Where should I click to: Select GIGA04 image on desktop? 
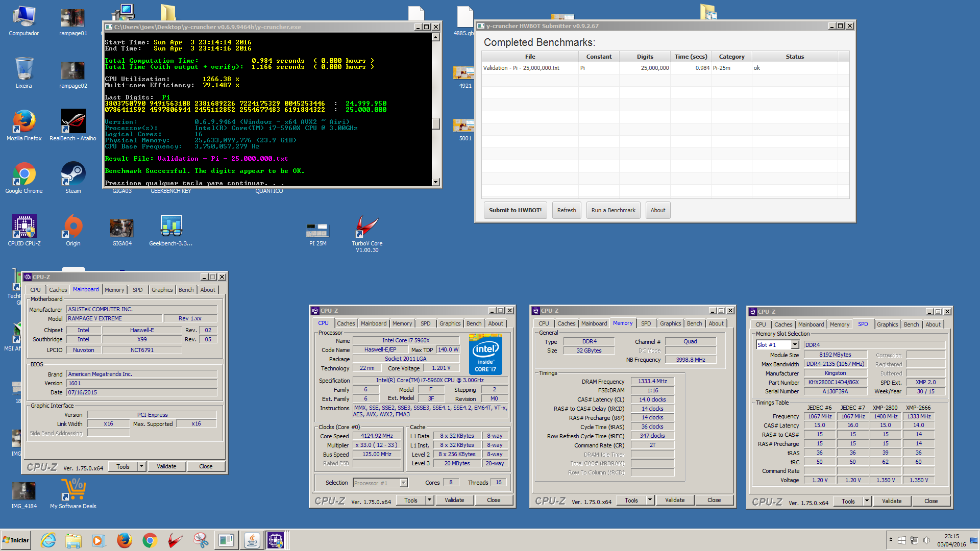(122, 232)
